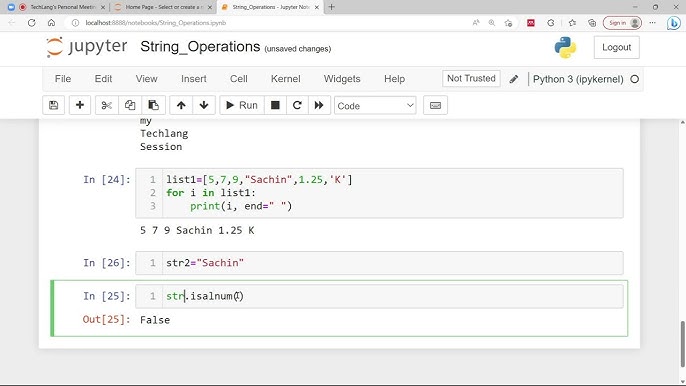Insert a cell below with the plus icon

coord(80,105)
